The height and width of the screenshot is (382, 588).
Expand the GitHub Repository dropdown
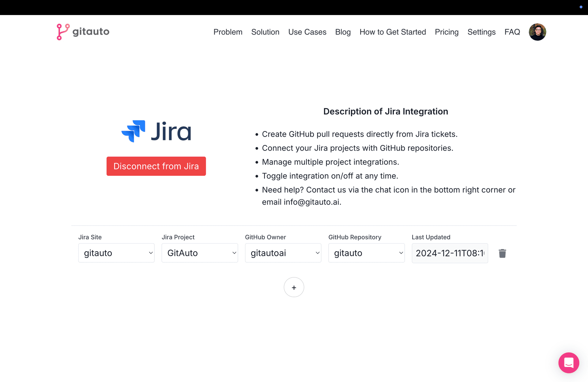pyautogui.click(x=366, y=253)
